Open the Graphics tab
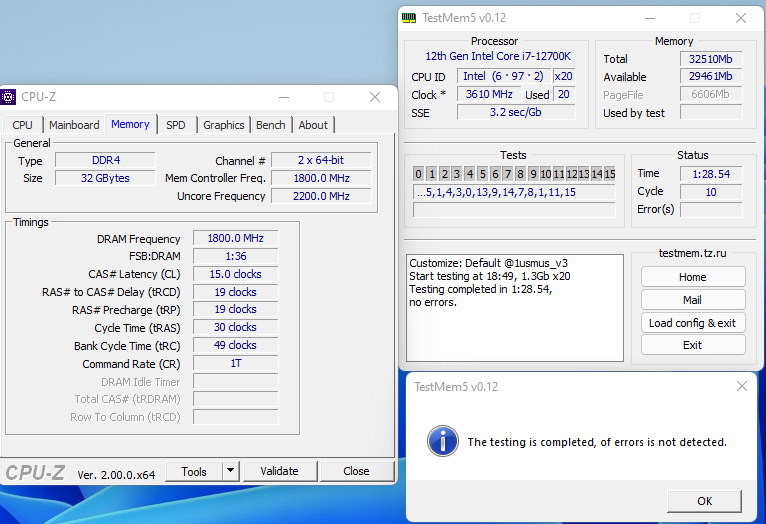This screenshot has height=524, width=766. (x=224, y=125)
